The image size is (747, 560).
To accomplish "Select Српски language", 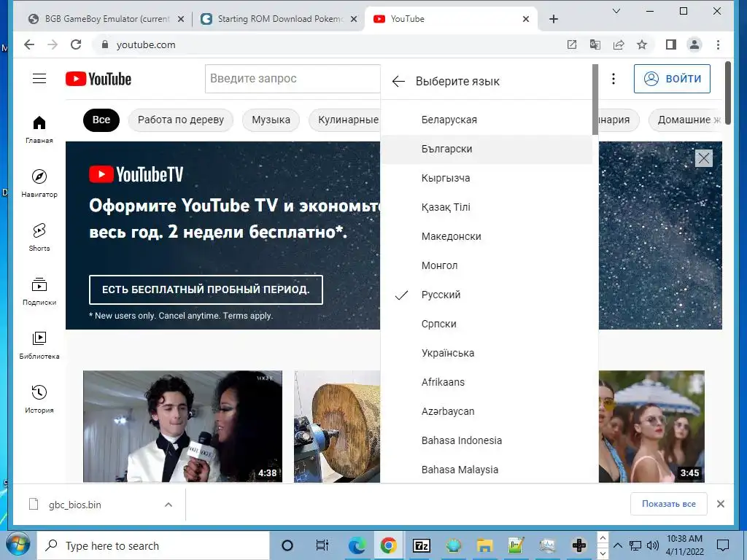I will (487, 324).
